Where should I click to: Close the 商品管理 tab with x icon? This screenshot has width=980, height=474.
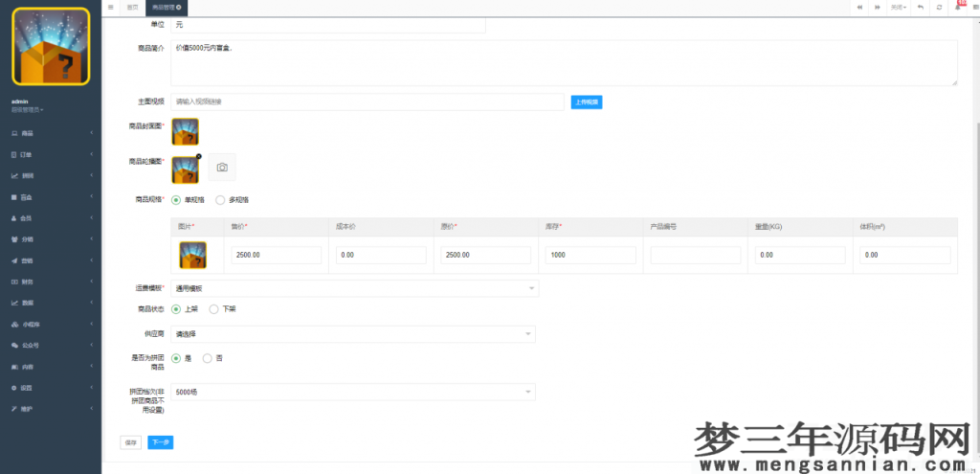179,8
